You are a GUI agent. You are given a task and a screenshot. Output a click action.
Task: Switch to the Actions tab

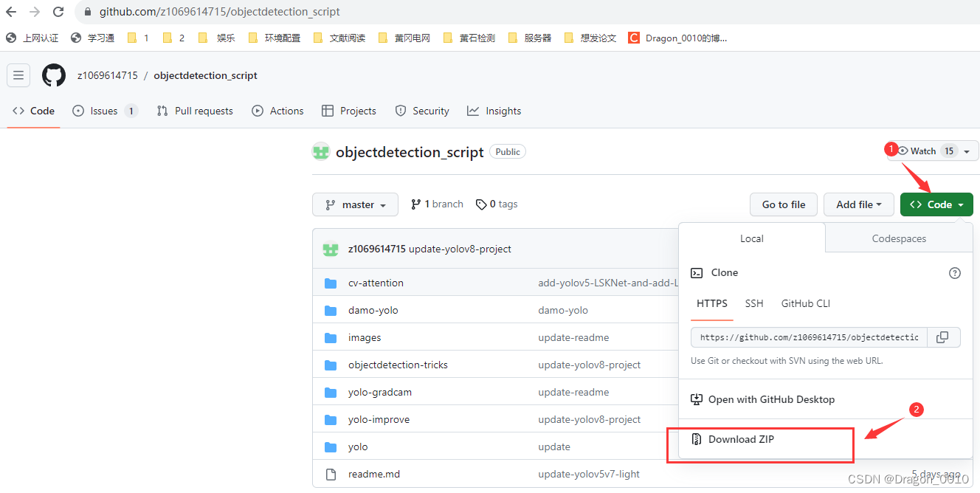pyautogui.click(x=277, y=111)
